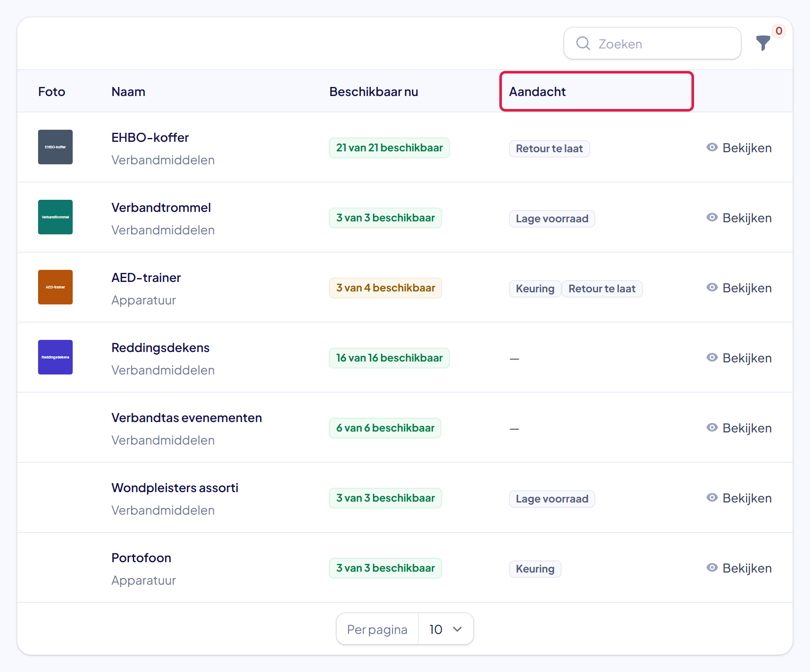810x672 pixels.
Task: Click eye icon in Wondpleisters assorti row
Action: pos(712,498)
